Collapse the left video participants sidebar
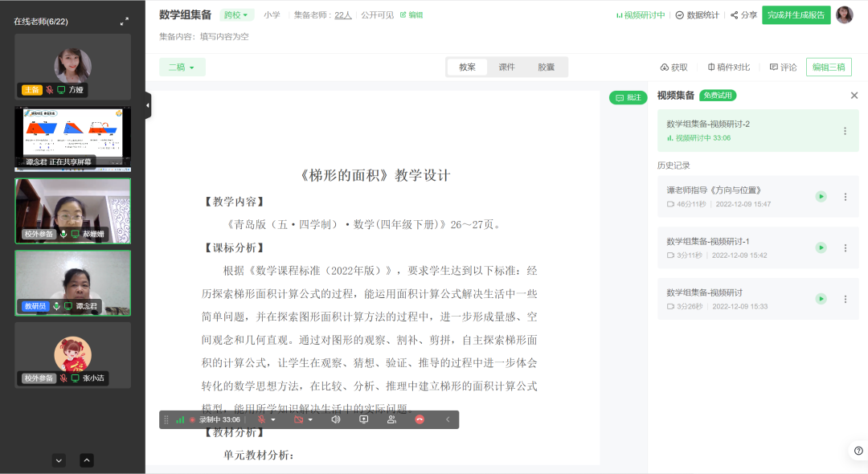Image resolution: width=868 pixels, height=474 pixels. pyautogui.click(x=148, y=104)
